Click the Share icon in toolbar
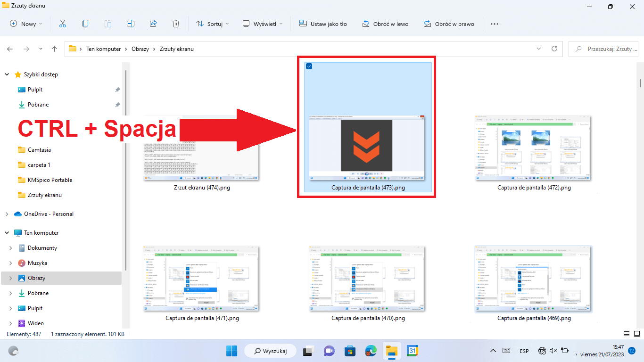The image size is (644, 362). [x=153, y=24]
